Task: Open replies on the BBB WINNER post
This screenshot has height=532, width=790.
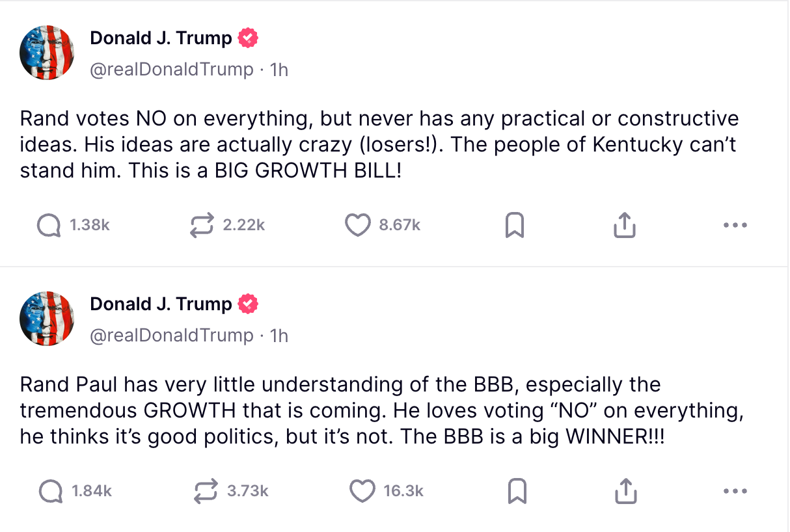Action: tap(51, 491)
